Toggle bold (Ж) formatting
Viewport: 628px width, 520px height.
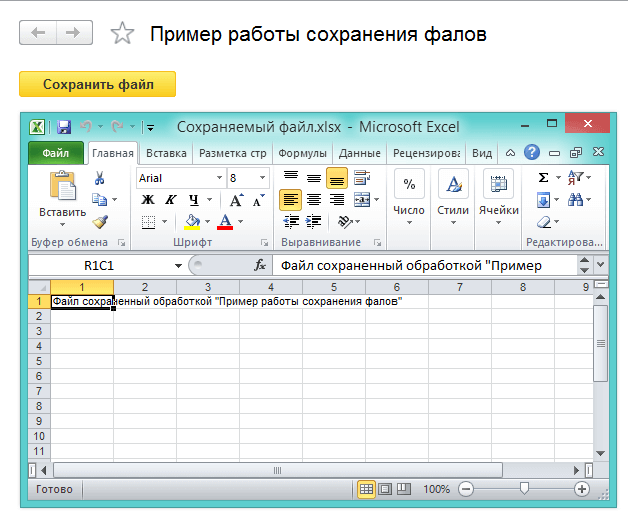click(x=148, y=200)
